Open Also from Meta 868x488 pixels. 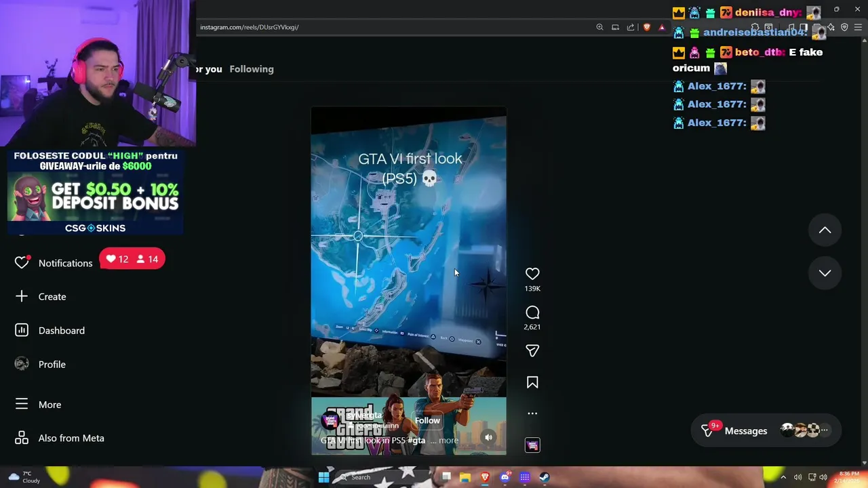coord(60,439)
